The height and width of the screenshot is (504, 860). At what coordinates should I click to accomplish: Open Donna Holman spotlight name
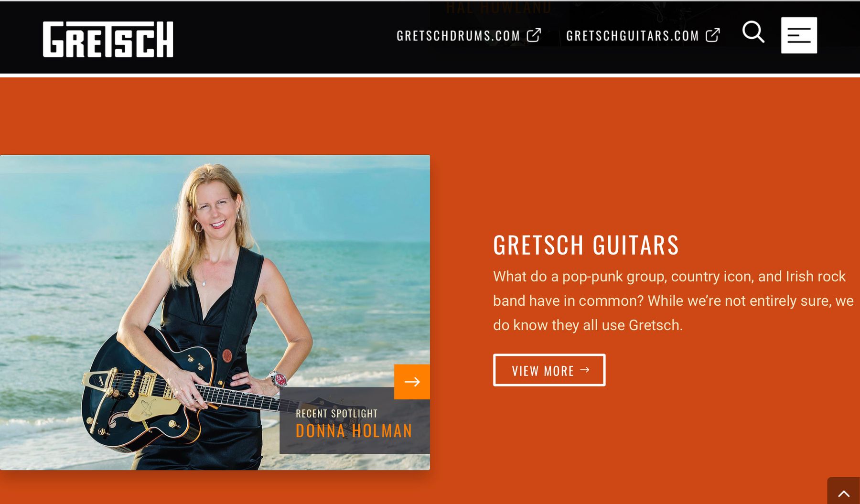click(354, 431)
